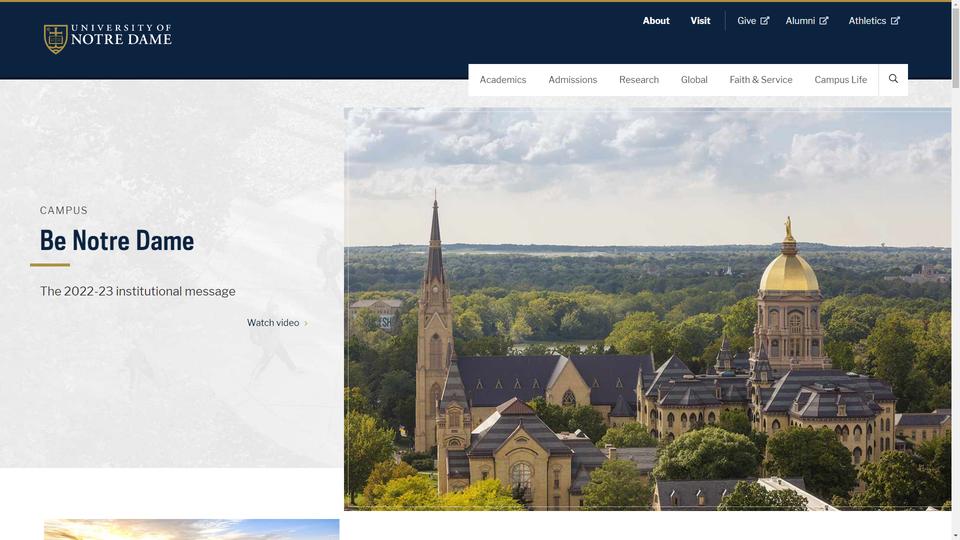
Task: Click the external-link icon beside Alumni
Action: point(824,21)
